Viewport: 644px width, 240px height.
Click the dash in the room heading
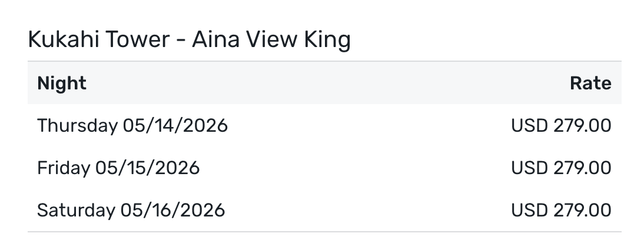[182, 41]
